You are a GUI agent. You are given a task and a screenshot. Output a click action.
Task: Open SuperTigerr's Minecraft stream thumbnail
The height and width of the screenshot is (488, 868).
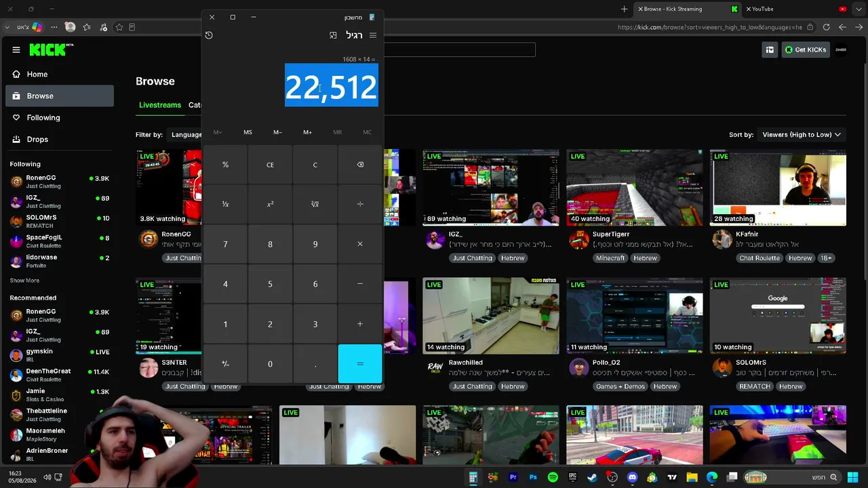635,188
